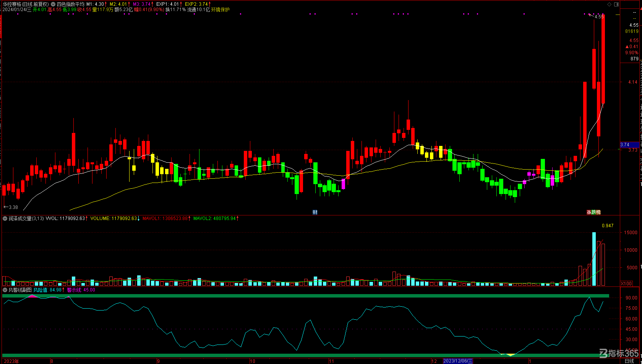This screenshot has height=364, width=642.
Task: Open the 涨跌榜 marker label
Action: (594, 212)
